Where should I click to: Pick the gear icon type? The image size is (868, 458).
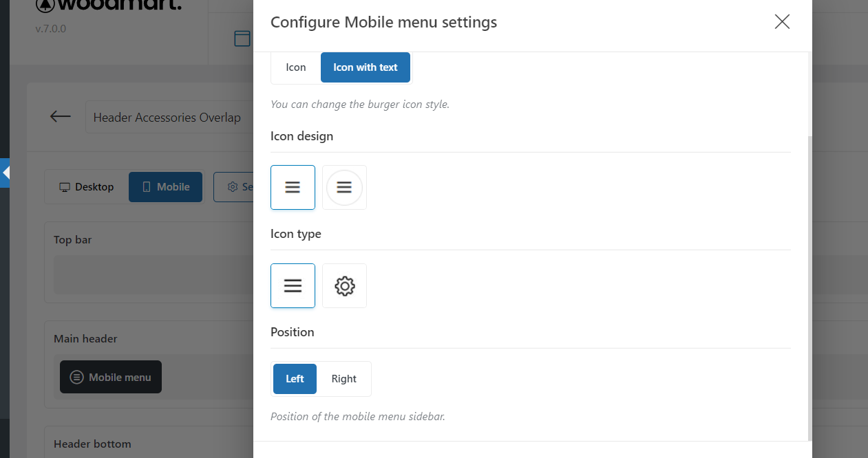pyautogui.click(x=344, y=285)
